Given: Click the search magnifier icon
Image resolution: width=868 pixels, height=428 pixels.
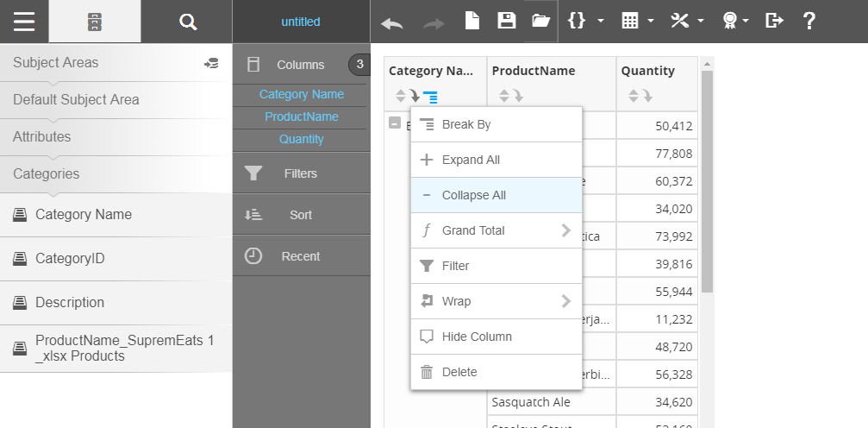Looking at the screenshot, I should (x=187, y=22).
